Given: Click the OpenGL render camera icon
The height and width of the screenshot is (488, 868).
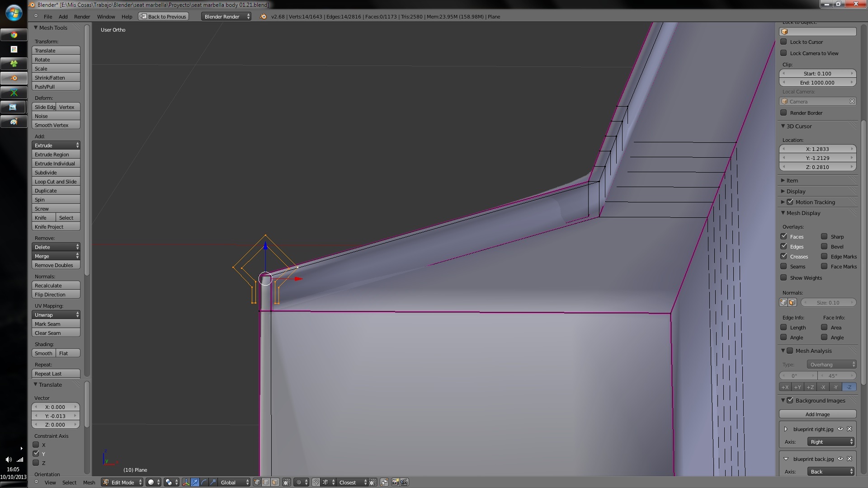Looking at the screenshot, I should tap(395, 482).
